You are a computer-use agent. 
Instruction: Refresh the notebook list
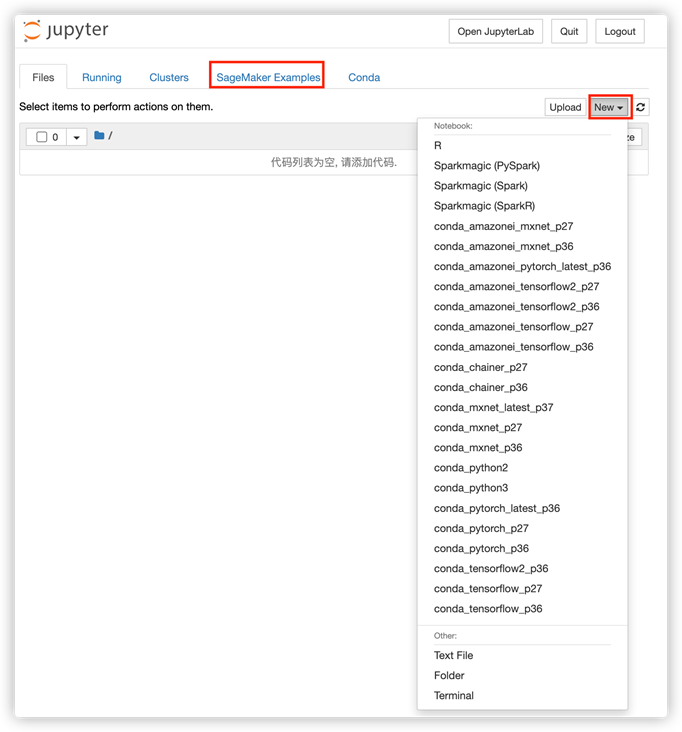point(640,107)
